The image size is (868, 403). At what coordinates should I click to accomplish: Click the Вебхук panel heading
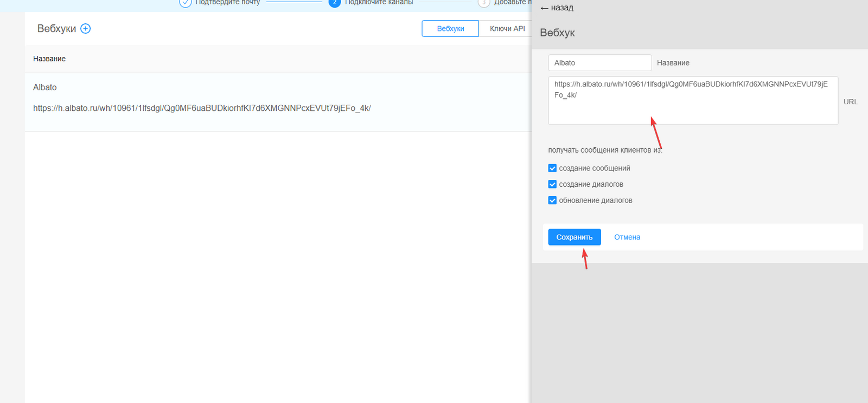(x=557, y=33)
